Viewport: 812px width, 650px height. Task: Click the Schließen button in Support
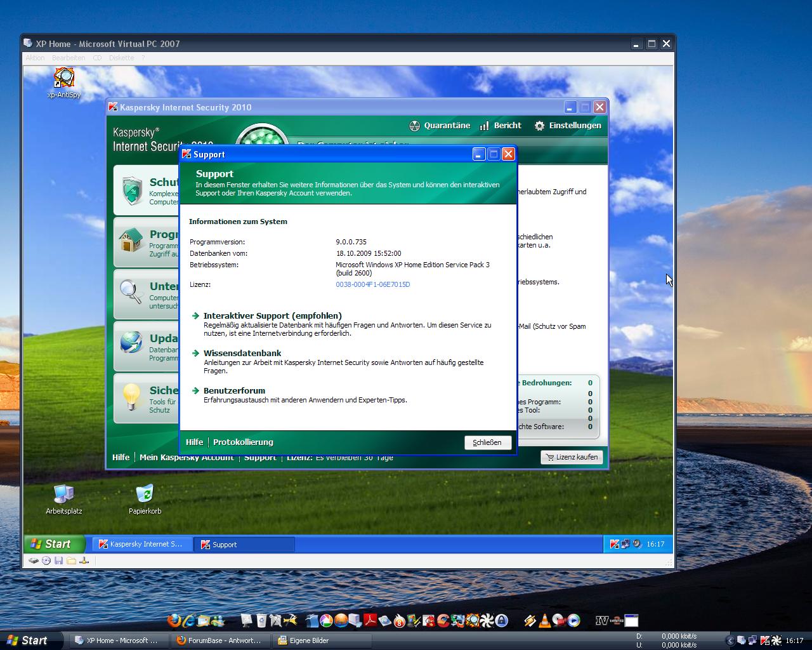[x=487, y=442]
